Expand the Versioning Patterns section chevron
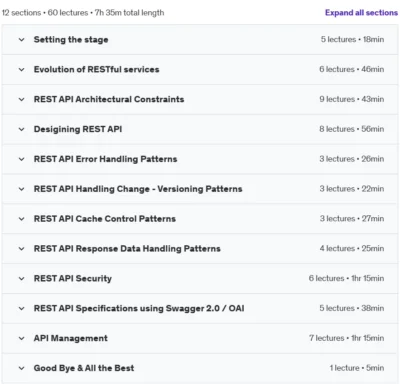Image resolution: width=400 pixels, height=386 pixels. click(21, 189)
